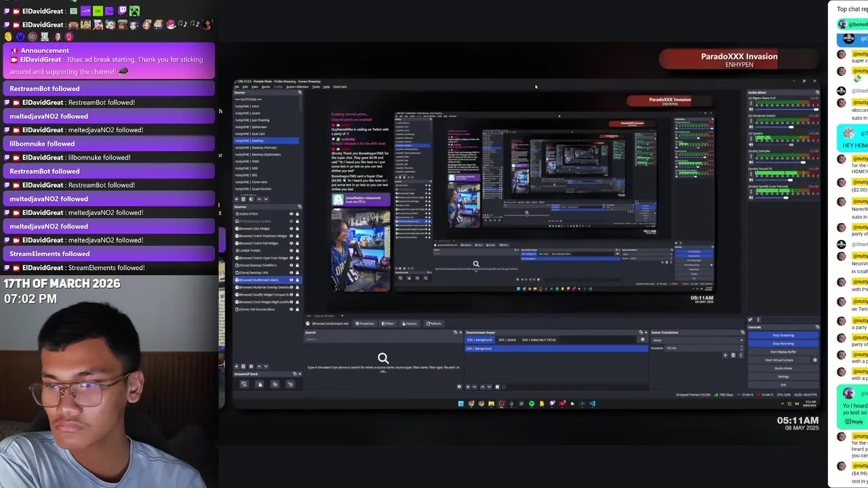The image size is (868, 488).
Task: Open Virtual Camera settings gear
Action: coord(815,360)
